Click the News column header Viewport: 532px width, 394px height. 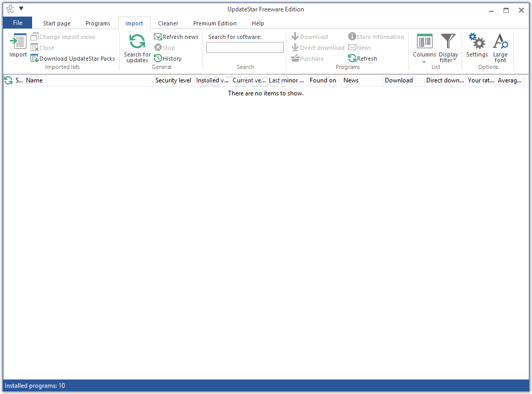click(x=362, y=80)
